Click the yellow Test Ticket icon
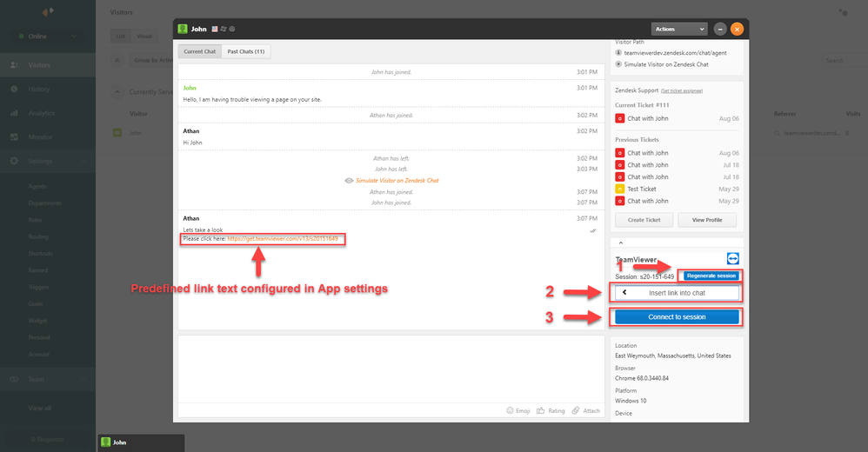The width and height of the screenshot is (868, 452). coord(620,189)
